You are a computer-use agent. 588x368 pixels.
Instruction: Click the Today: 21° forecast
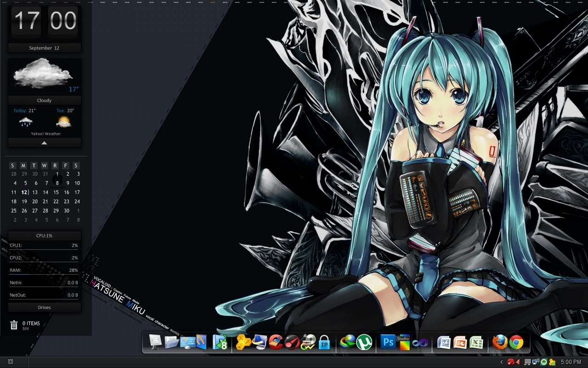pos(24,110)
